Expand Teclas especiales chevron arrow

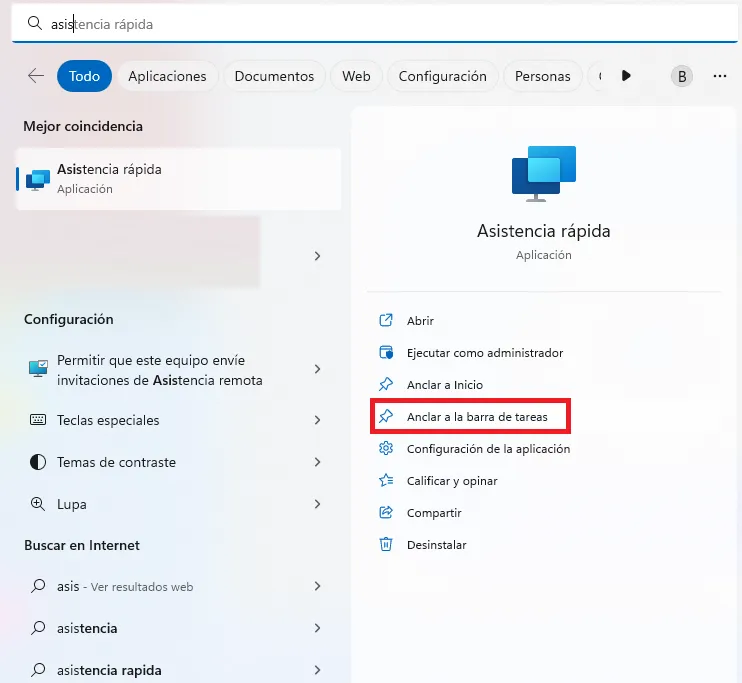(317, 420)
